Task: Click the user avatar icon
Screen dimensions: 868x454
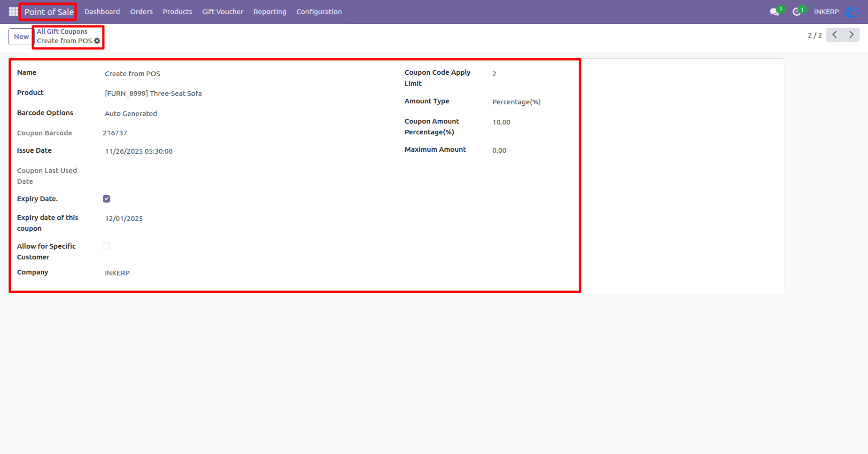Action: click(x=852, y=12)
